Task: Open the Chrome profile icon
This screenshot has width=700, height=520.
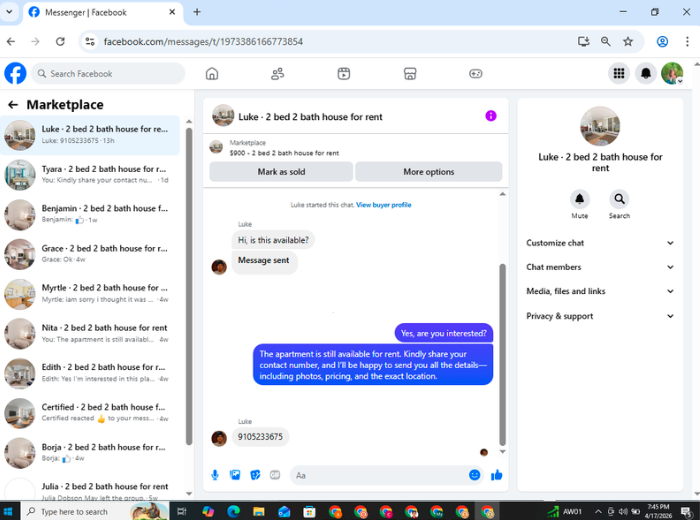Action: 662,42
